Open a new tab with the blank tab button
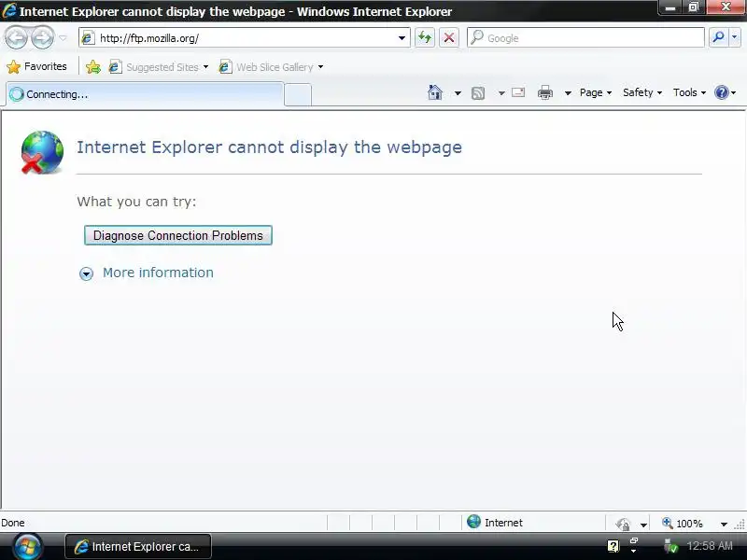The height and width of the screenshot is (560, 747). click(298, 95)
